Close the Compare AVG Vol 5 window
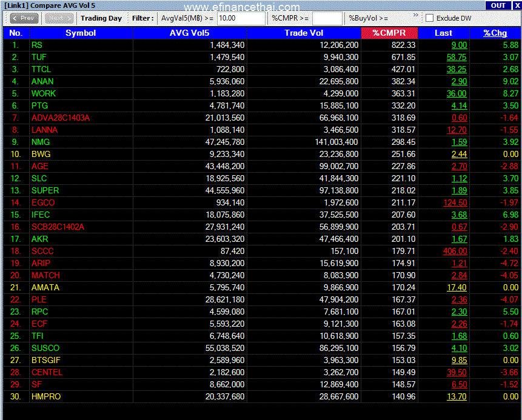The width and height of the screenshot is (522, 420). pyautogui.click(x=517, y=5)
